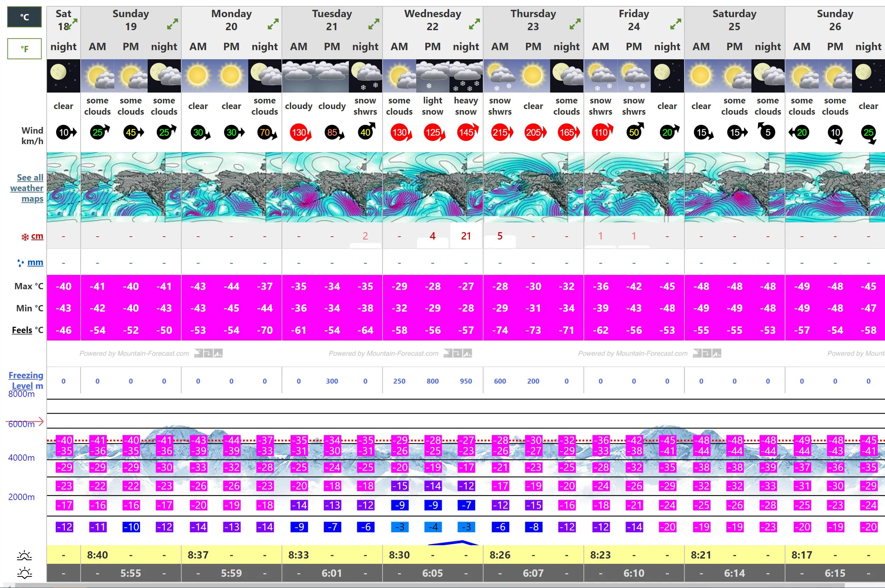This screenshot has height=588, width=885.
Task: Click Monday AM clear sun icon
Action: pyautogui.click(x=198, y=76)
